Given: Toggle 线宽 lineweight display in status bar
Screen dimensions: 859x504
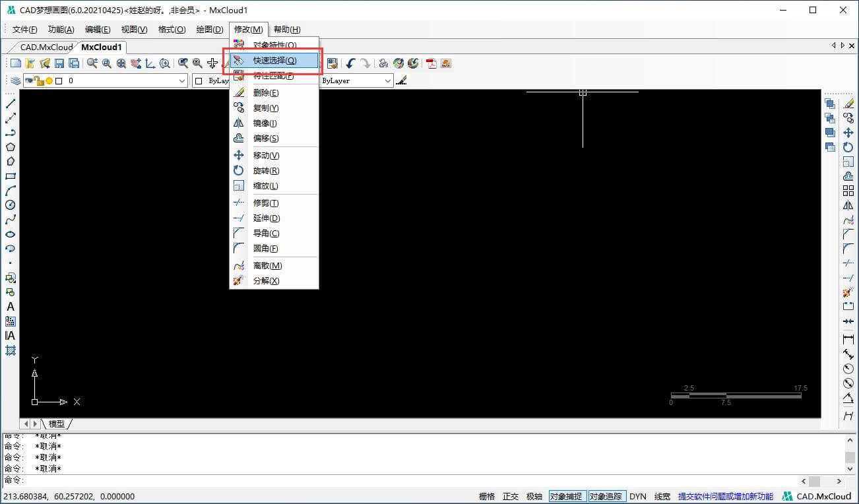Looking at the screenshot, I should pyautogui.click(x=662, y=497).
